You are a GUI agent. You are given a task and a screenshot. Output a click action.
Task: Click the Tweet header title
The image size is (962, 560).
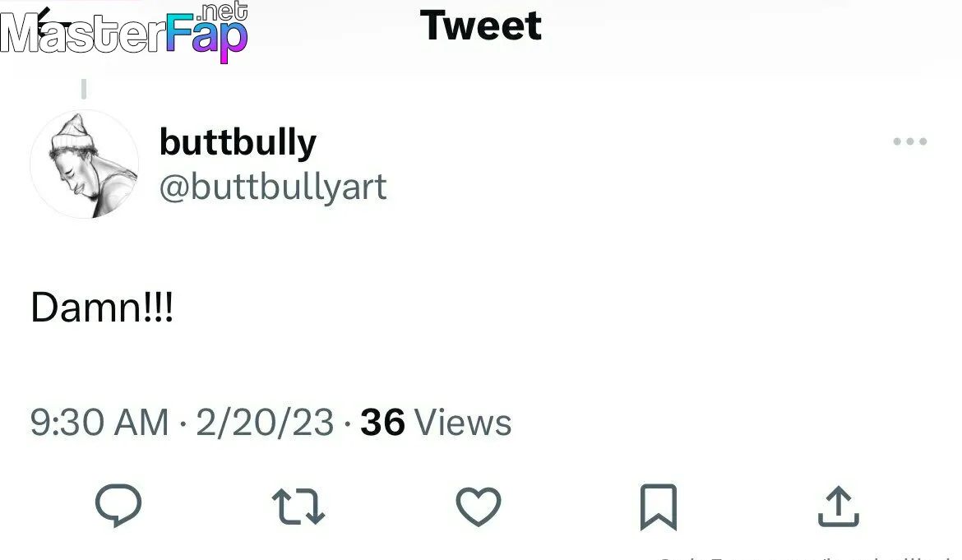[480, 25]
